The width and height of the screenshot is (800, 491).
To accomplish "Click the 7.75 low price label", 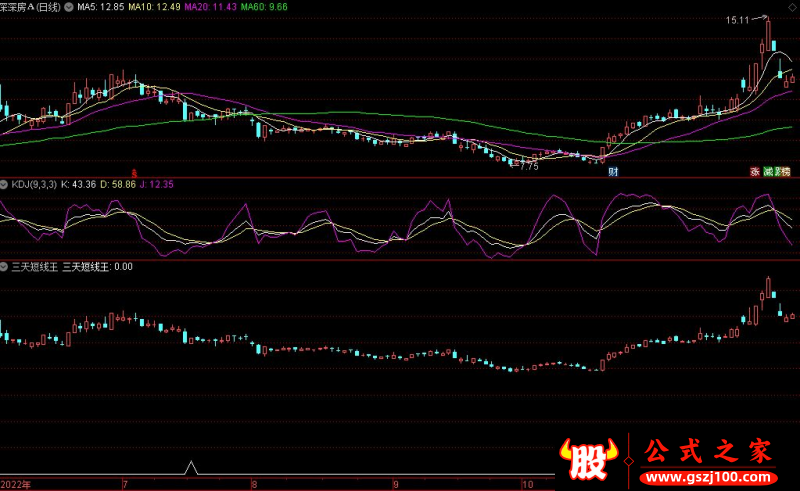I will pos(526,166).
